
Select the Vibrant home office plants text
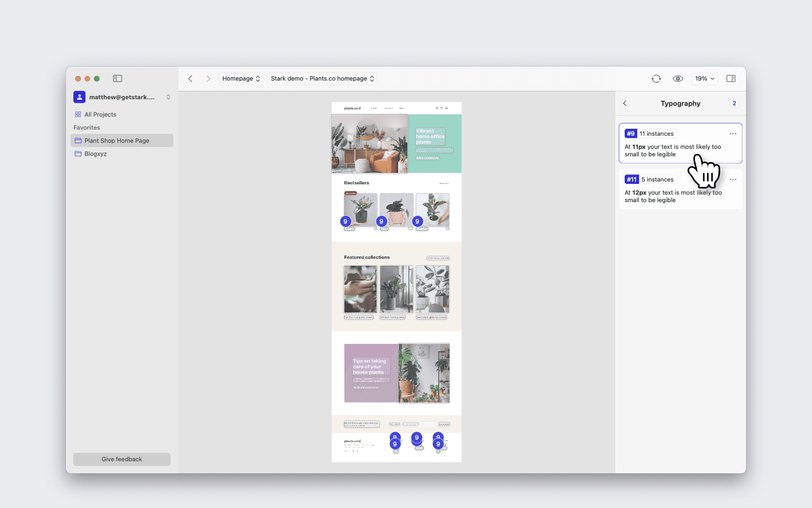tap(430, 136)
